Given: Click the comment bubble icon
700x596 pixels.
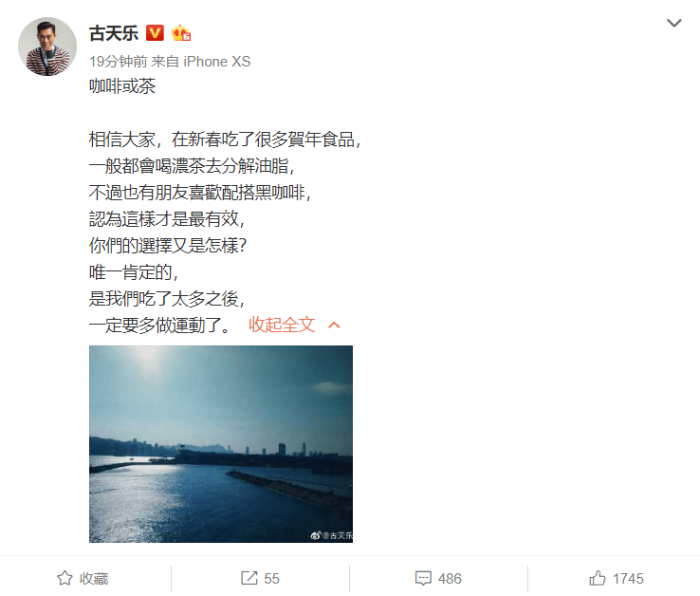Looking at the screenshot, I should (x=423, y=578).
